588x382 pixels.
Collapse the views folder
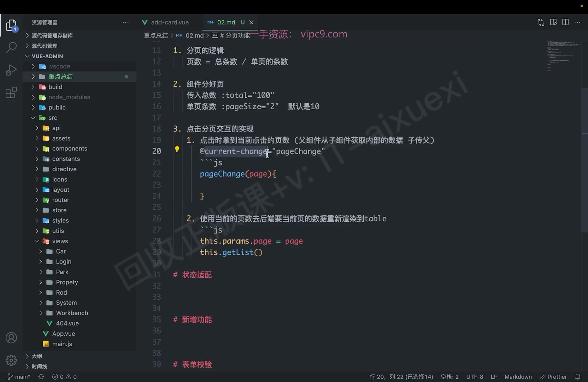pos(60,241)
